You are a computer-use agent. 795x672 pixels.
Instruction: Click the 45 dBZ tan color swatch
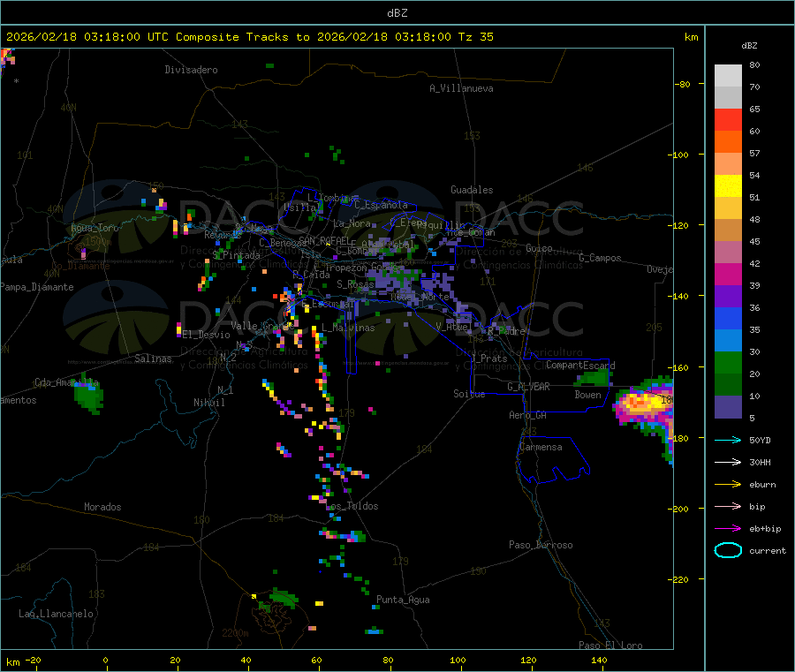coord(728,230)
